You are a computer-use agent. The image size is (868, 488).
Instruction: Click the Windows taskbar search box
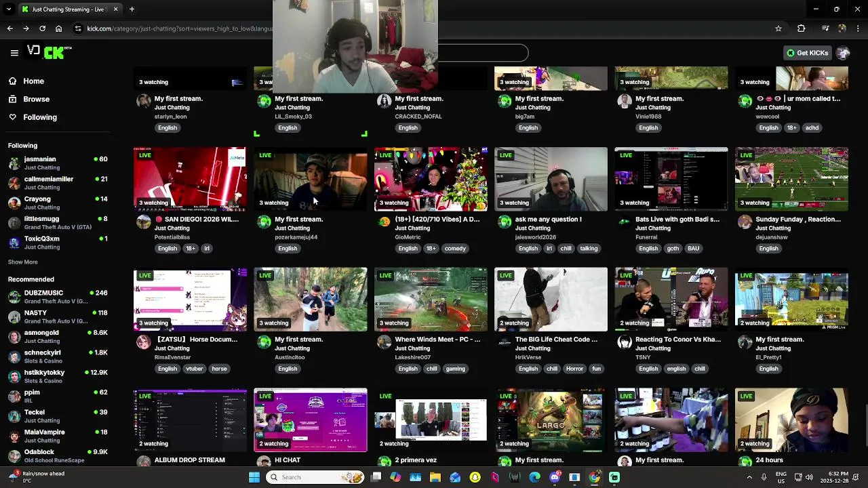pyautogui.click(x=315, y=477)
